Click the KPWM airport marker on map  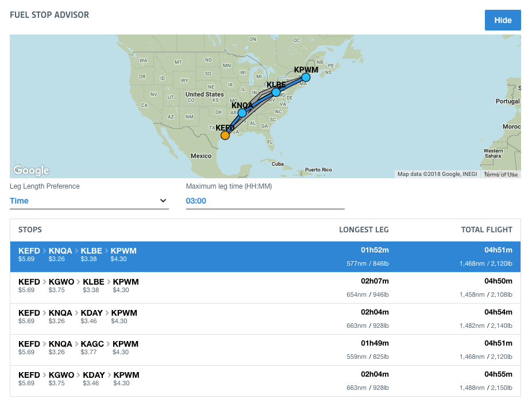306,77
